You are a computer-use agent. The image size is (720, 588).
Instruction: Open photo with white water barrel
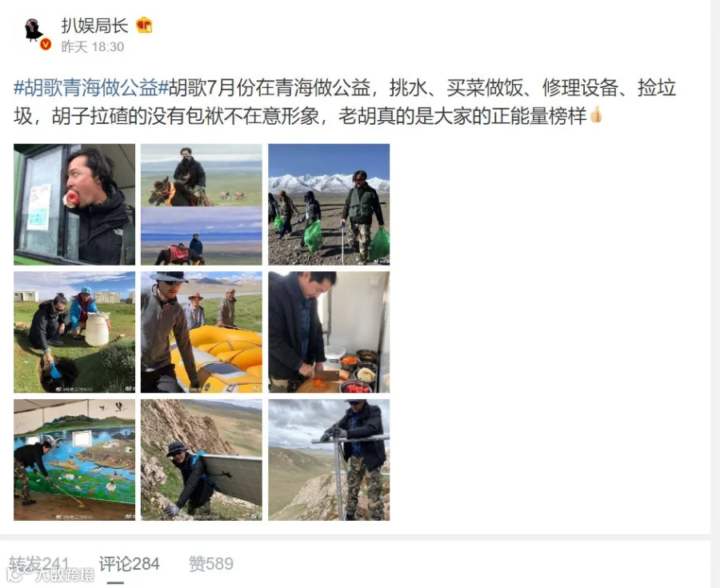pyautogui.click(x=74, y=332)
